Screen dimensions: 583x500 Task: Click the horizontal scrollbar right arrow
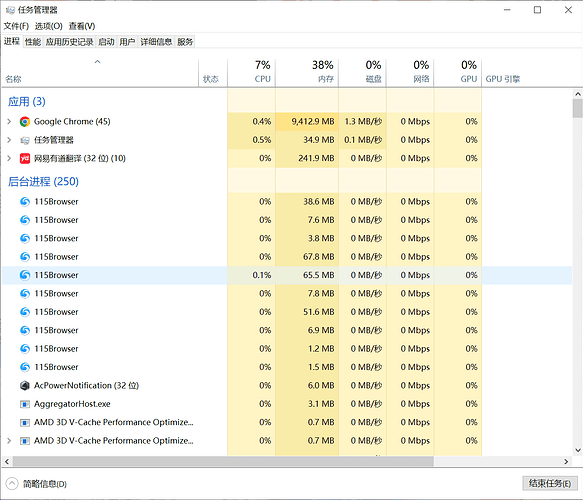(566, 461)
